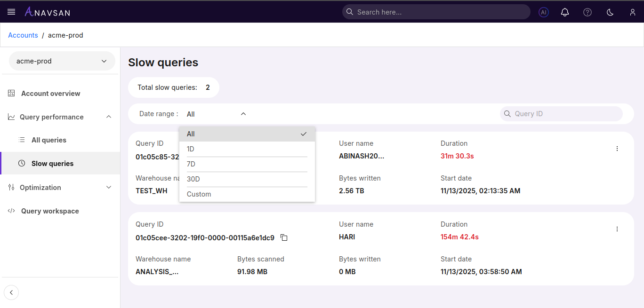This screenshot has height=308, width=644.
Task: Open more options for HARI query
Action: click(x=617, y=229)
